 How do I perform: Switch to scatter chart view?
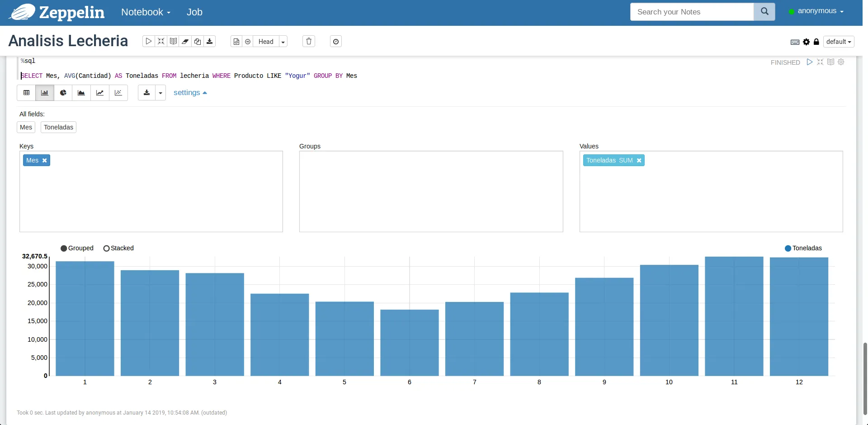pyautogui.click(x=118, y=93)
